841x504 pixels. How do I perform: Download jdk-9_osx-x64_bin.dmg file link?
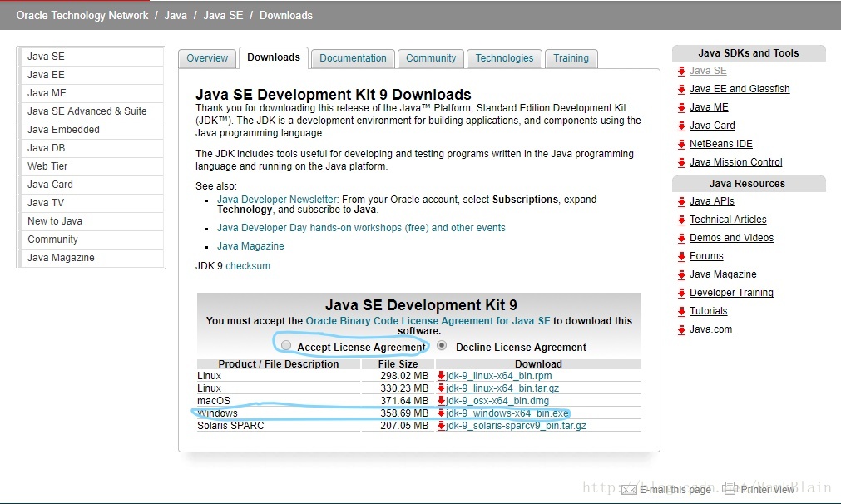coord(497,401)
